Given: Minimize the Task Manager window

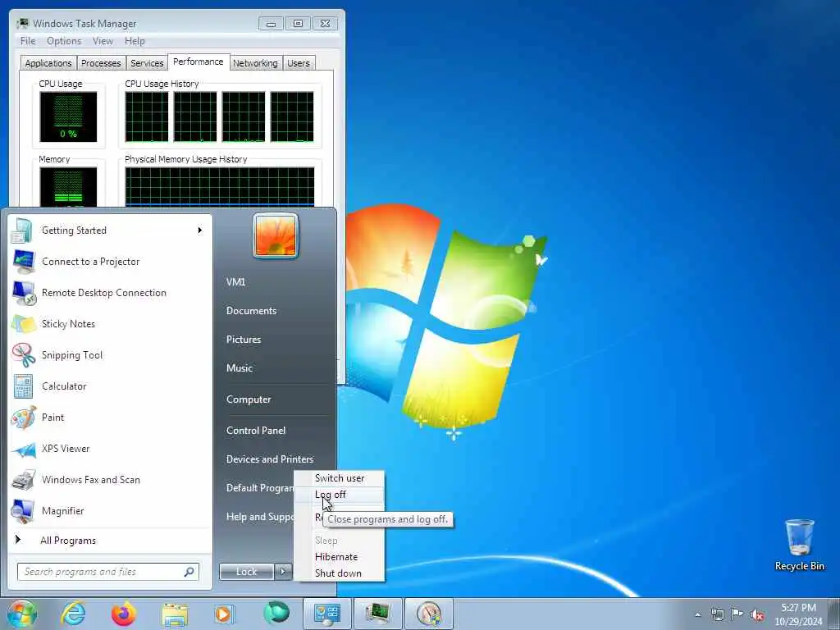Looking at the screenshot, I should (271, 24).
